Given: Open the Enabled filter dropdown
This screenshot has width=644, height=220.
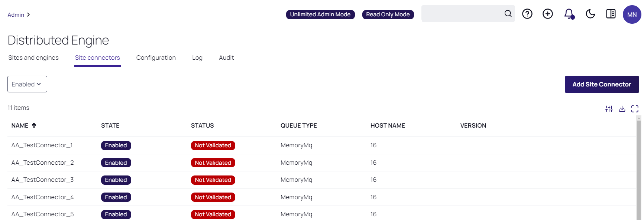Looking at the screenshot, I should point(27,84).
